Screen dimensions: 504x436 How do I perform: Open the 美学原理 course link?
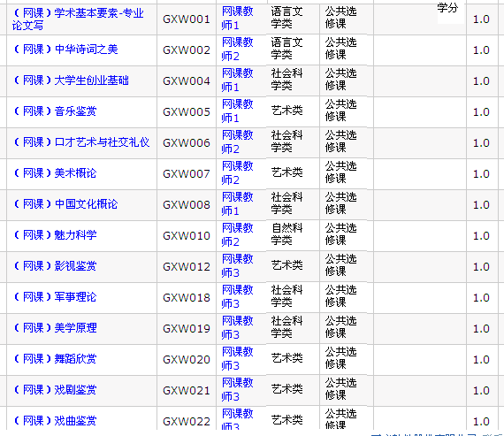click(55, 328)
